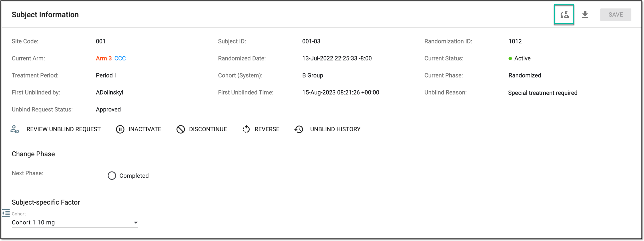Click the SAVE button
Viewport: 644px width, 241px height.
(x=616, y=15)
